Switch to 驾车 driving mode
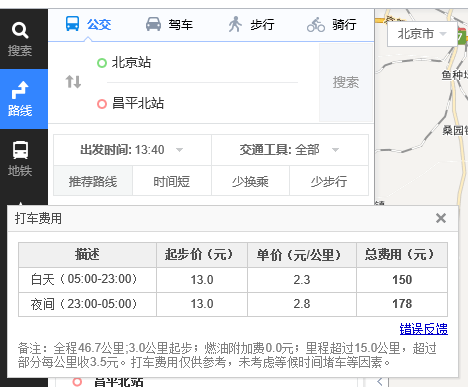468x387 pixels. point(169,24)
